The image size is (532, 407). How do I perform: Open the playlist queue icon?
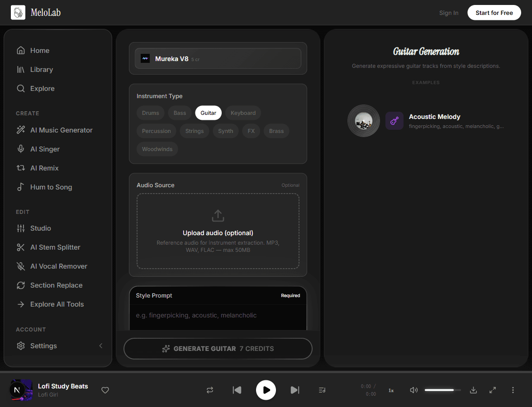click(322, 390)
